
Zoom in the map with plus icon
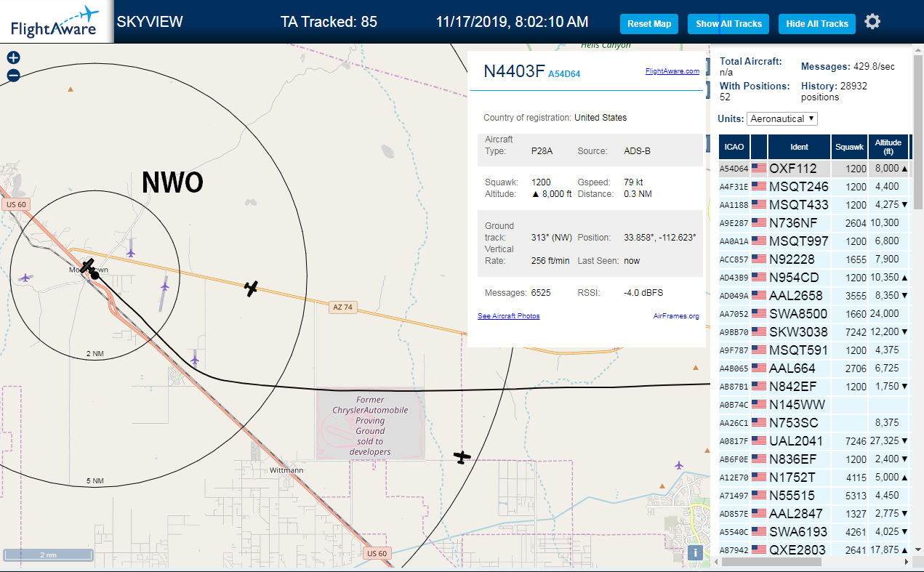pos(13,58)
